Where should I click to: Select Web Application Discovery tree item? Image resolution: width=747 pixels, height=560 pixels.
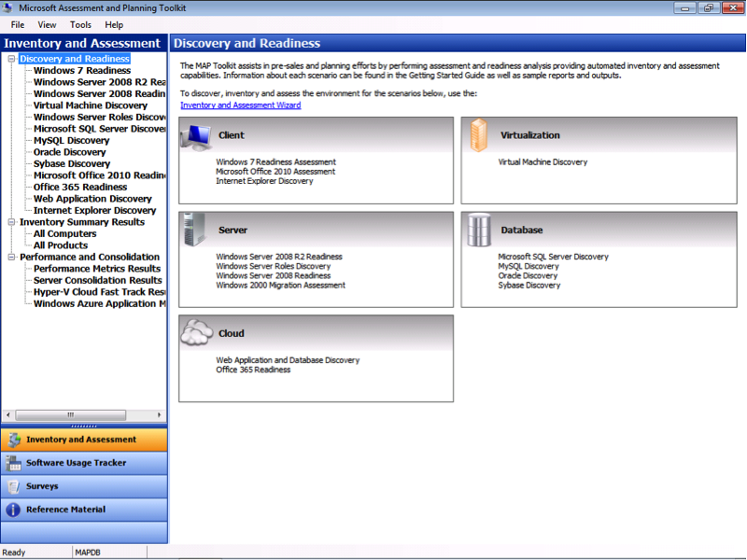[92, 199]
